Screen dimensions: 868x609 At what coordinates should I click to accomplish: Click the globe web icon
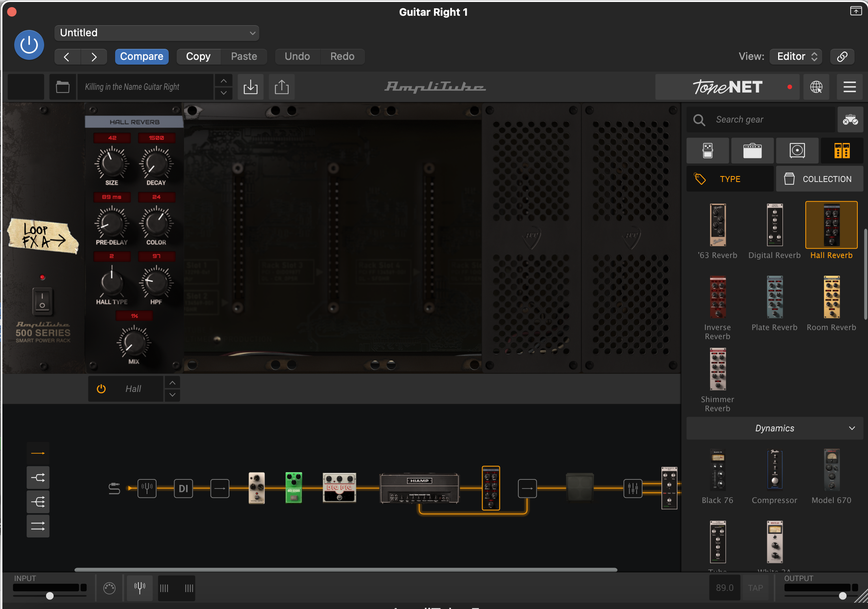[816, 87]
